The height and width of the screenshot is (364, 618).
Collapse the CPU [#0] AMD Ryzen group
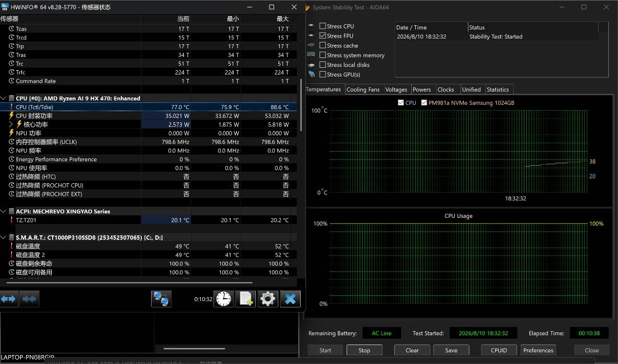[4, 98]
